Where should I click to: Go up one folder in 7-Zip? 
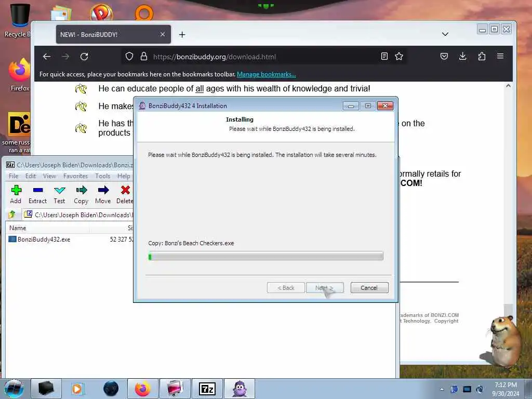click(12, 215)
